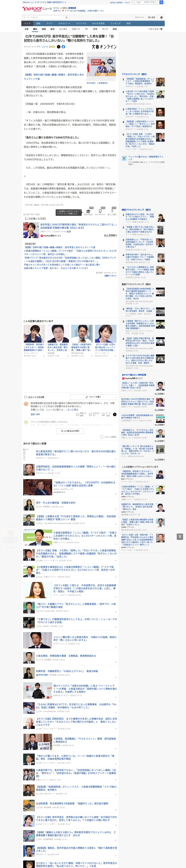The height and width of the screenshot is (868, 186).
Task: Click the comment count 273 icon
Action: point(45,47)
